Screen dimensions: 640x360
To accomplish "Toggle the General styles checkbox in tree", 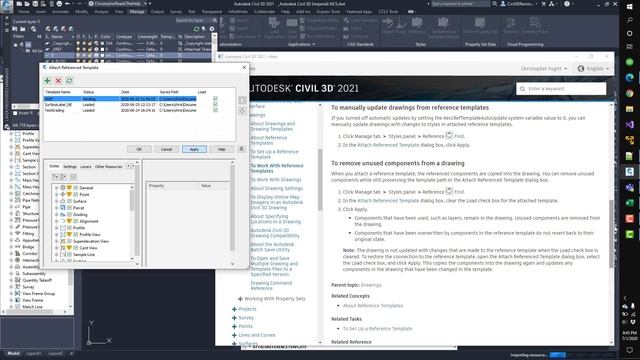I will [x=76, y=188].
